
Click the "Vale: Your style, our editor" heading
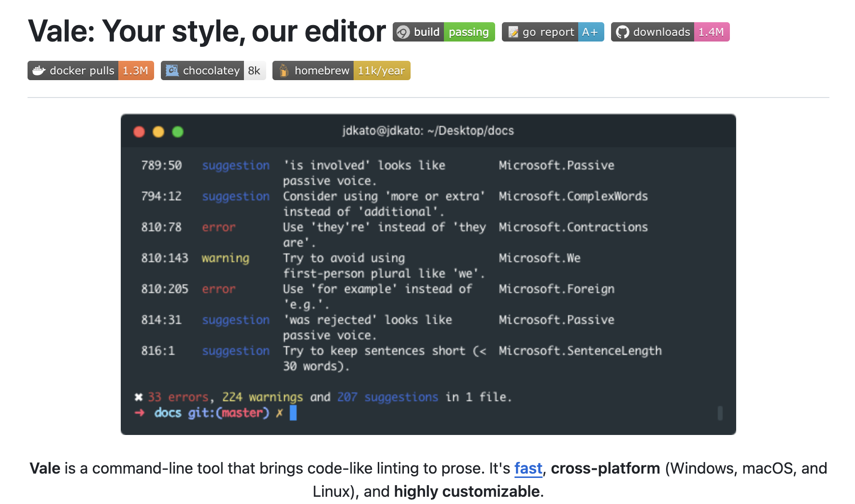tap(207, 31)
